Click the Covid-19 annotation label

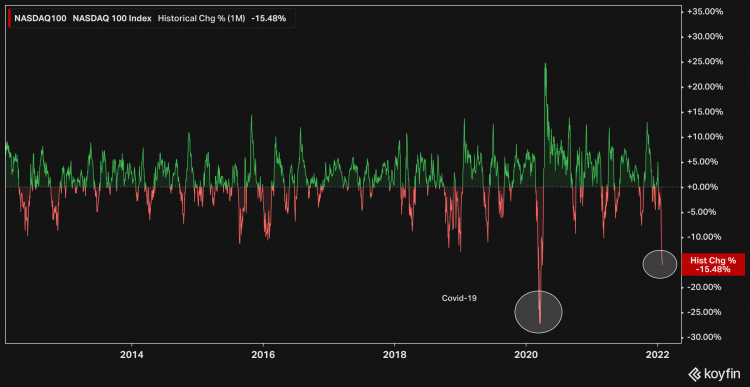point(459,298)
